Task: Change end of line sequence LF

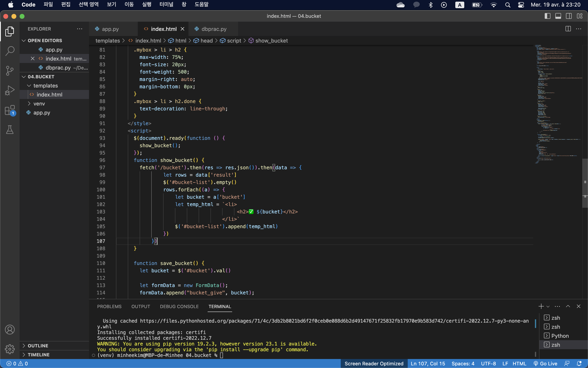Action: pos(505,364)
